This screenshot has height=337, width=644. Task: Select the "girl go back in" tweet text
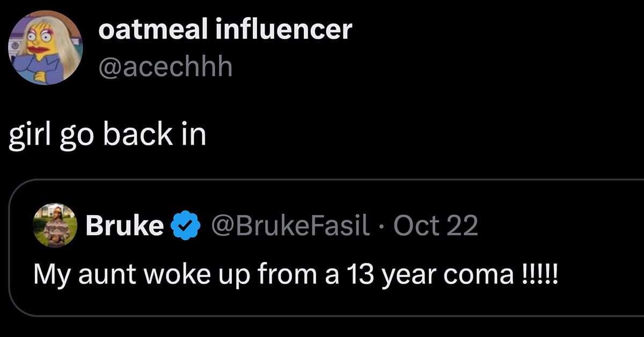click(x=108, y=135)
